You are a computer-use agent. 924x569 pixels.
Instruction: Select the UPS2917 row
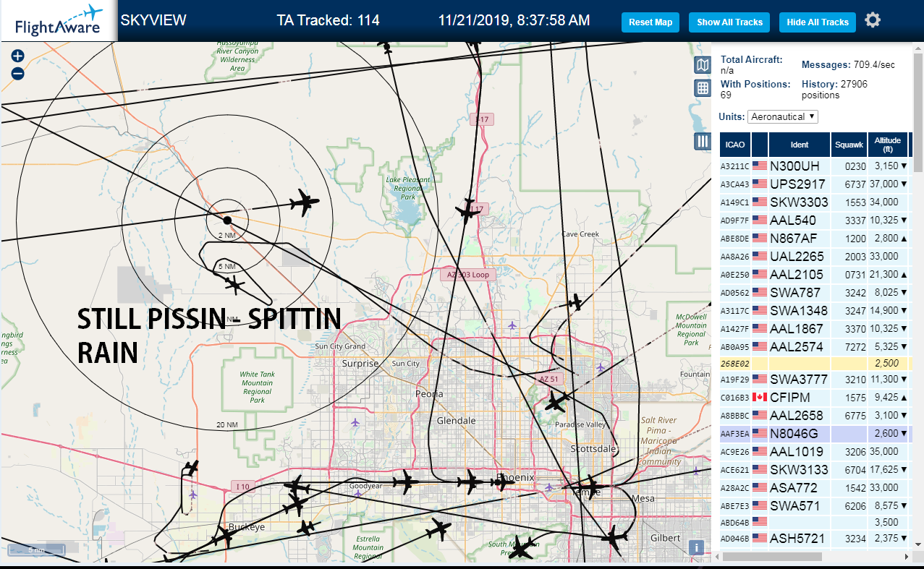[x=815, y=184]
